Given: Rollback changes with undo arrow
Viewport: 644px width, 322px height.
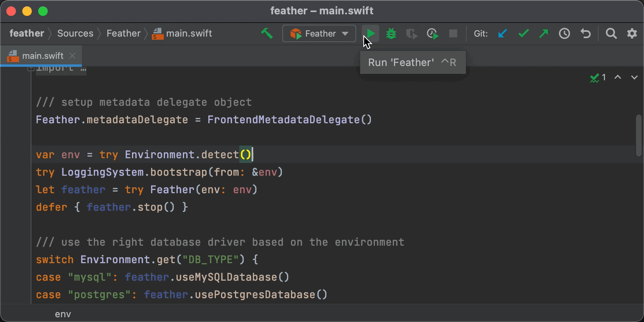Looking at the screenshot, I should (x=585, y=33).
